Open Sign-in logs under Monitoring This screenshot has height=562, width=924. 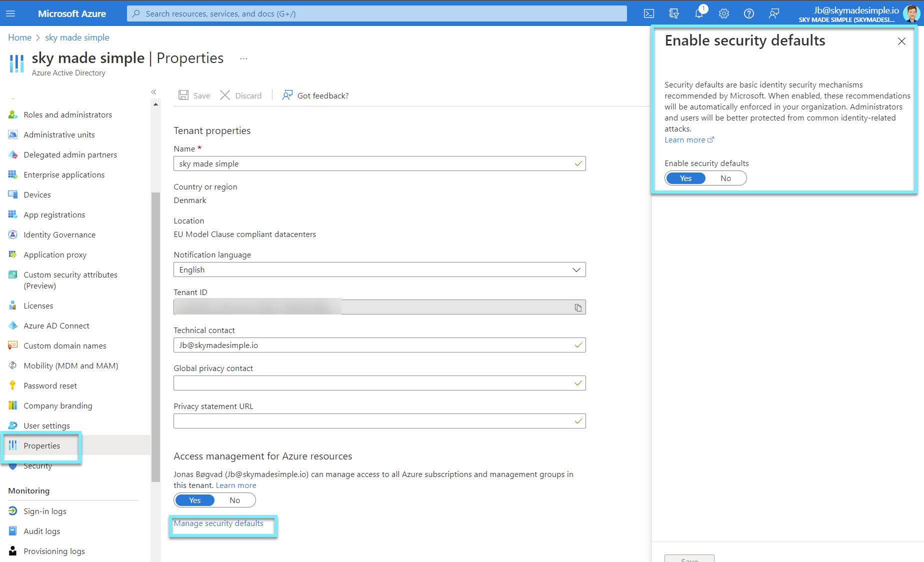[44, 511]
